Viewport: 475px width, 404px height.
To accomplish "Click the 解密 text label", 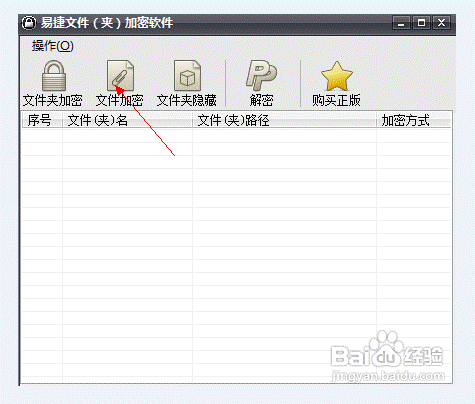I will click(x=262, y=100).
